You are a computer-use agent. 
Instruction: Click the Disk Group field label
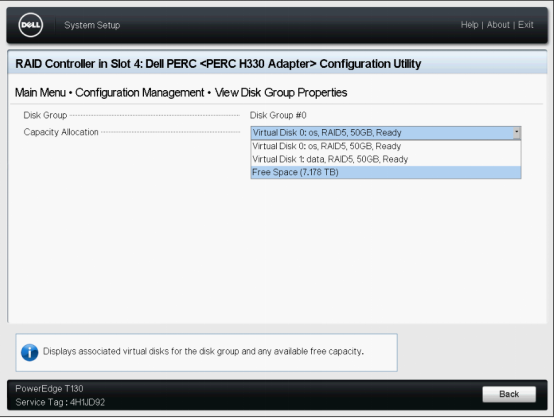(x=45, y=115)
